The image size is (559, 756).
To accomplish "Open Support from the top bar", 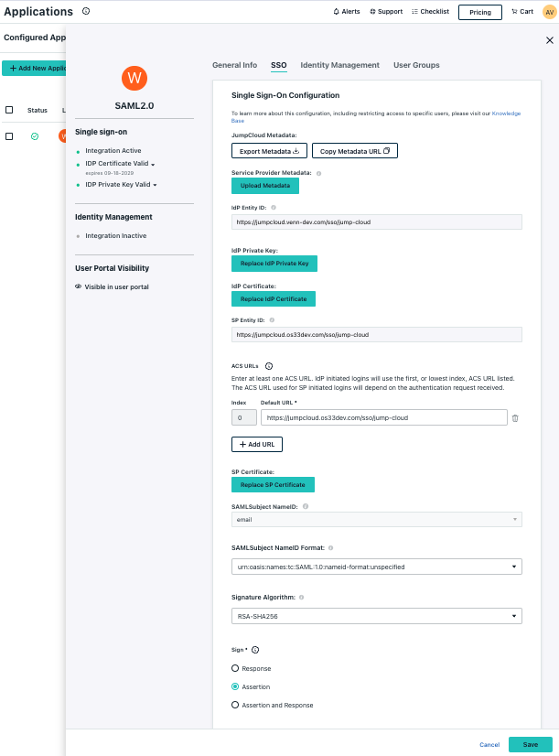I will [x=386, y=12].
